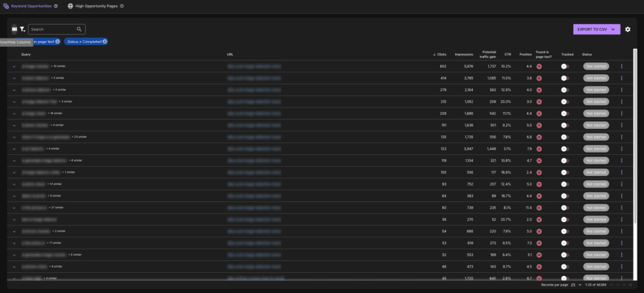Click the magnifier icon in search box
This screenshot has height=293, width=644.
click(x=79, y=29)
